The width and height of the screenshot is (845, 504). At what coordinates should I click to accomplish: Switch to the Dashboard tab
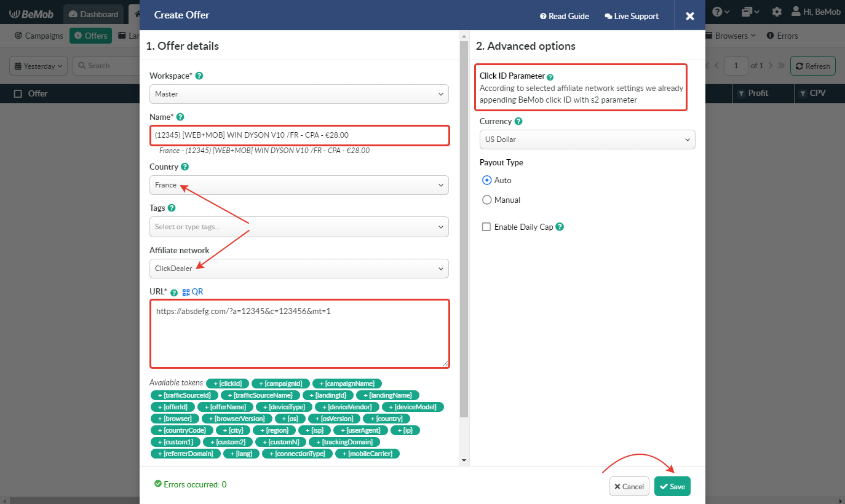pos(93,14)
